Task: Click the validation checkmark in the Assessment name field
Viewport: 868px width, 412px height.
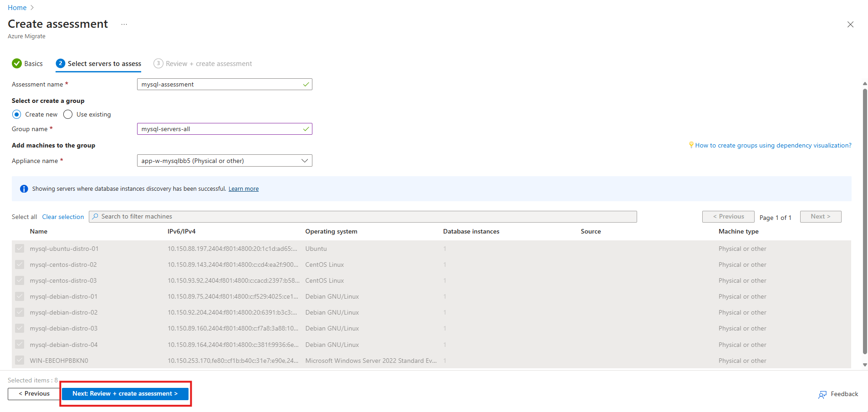Action: click(306, 84)
